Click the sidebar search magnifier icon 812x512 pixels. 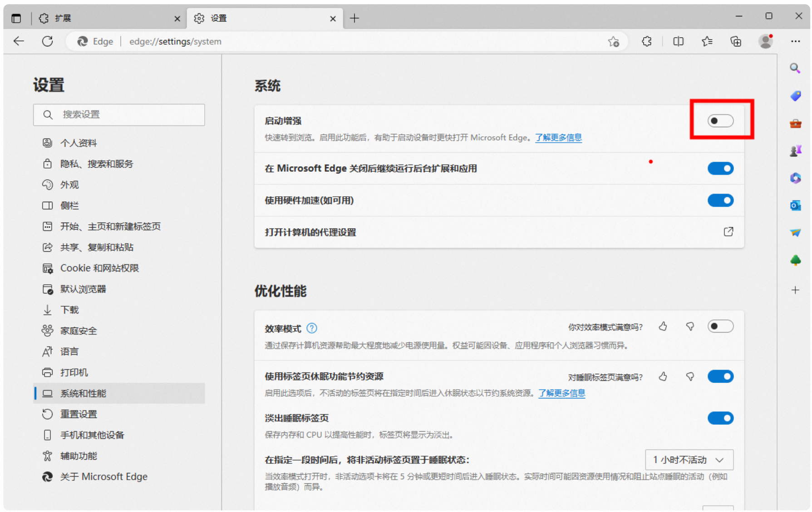795,69
